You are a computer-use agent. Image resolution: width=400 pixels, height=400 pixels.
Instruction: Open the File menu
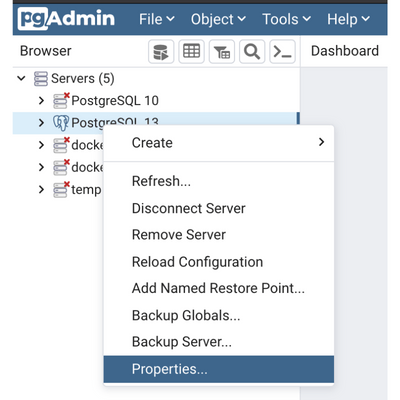click(x=156, y=19)
